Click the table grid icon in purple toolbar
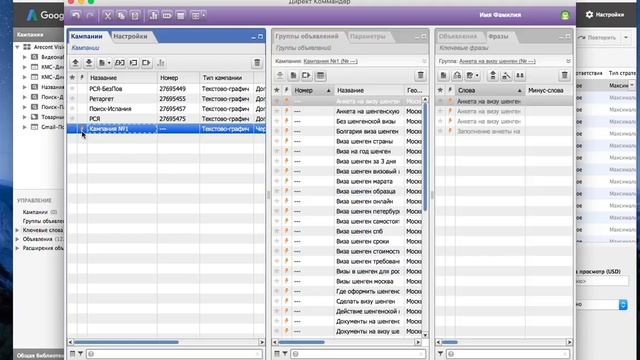The height and width of the screenshot is (360, 640). coord(181,16)
